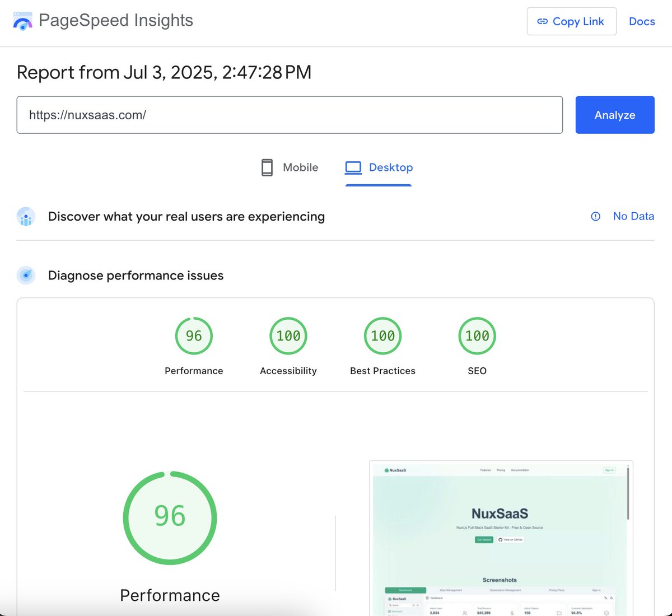The height and width of the screenshot is (616, 672).
Task: Click the PageSpeed Insights title text
Action: click(116, 20)
